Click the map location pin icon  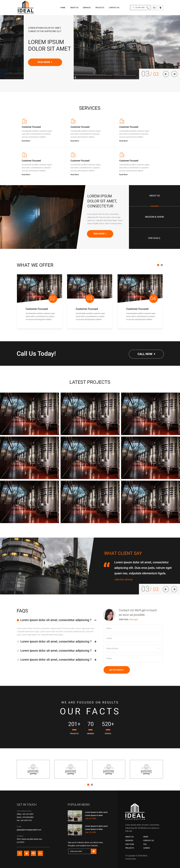[160, 7]
